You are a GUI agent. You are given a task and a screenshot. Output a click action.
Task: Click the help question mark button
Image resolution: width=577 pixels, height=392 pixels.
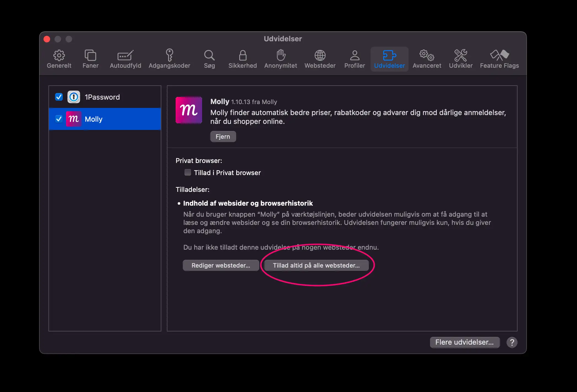click(512, 342)
